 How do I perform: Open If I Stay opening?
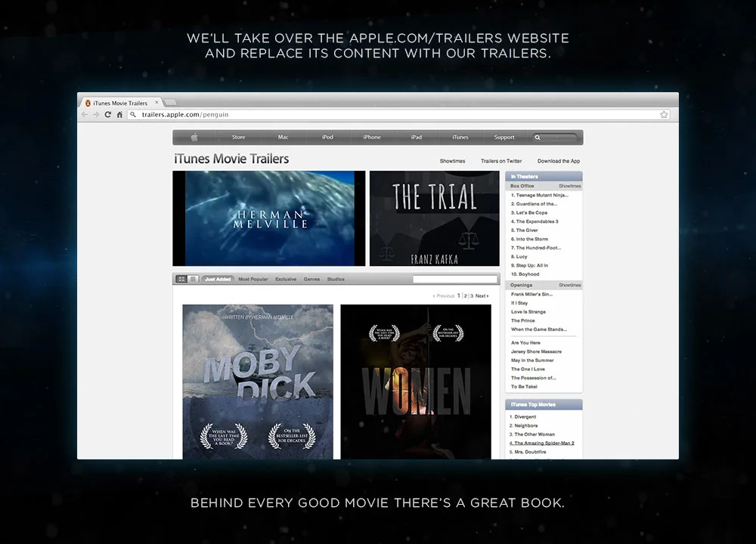click(519, 303)
